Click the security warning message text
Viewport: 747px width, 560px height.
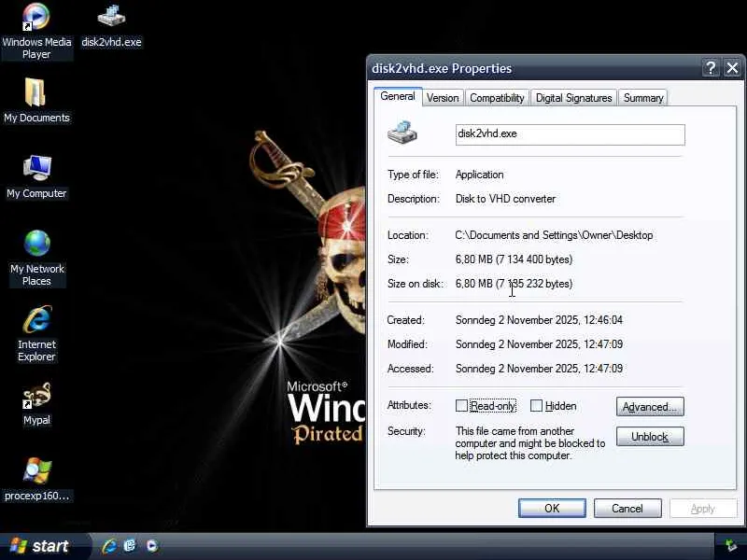click(x=529, y=443)
